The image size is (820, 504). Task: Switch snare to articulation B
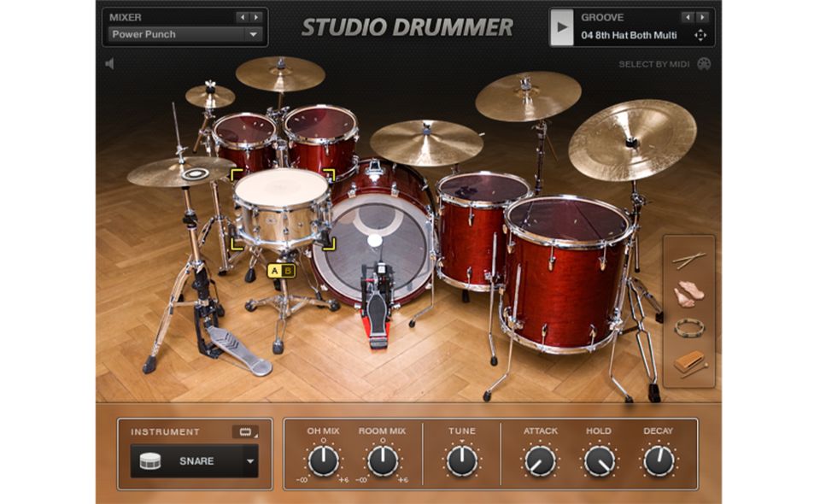pos(288,272)
